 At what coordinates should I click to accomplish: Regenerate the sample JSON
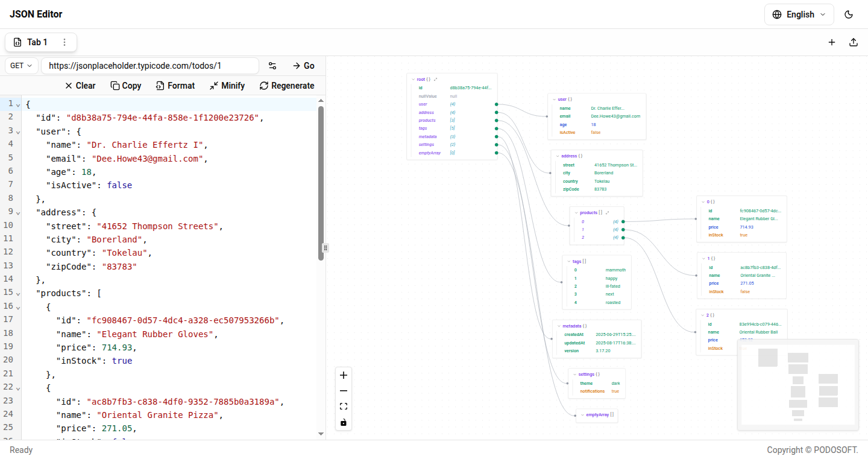click(287, 86)
